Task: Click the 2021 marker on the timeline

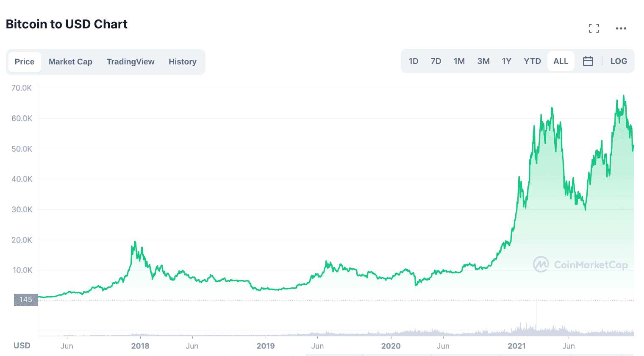Action: click(516, 346)
